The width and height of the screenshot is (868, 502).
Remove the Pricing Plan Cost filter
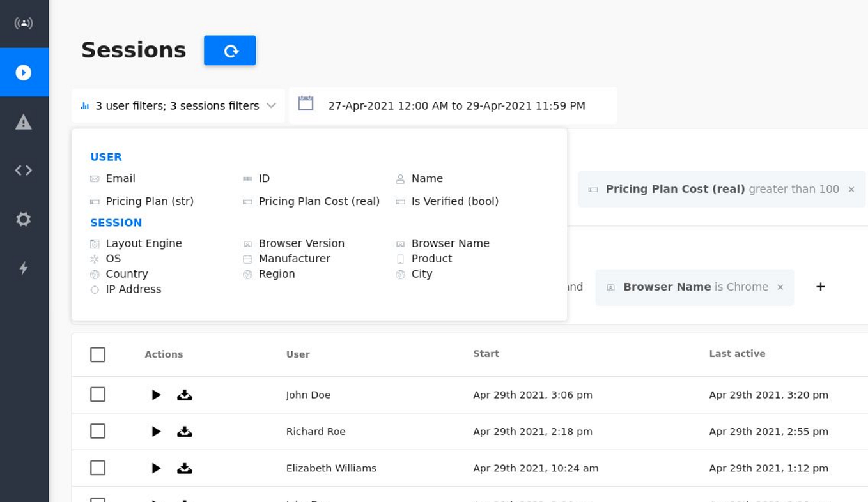(851, 189)
